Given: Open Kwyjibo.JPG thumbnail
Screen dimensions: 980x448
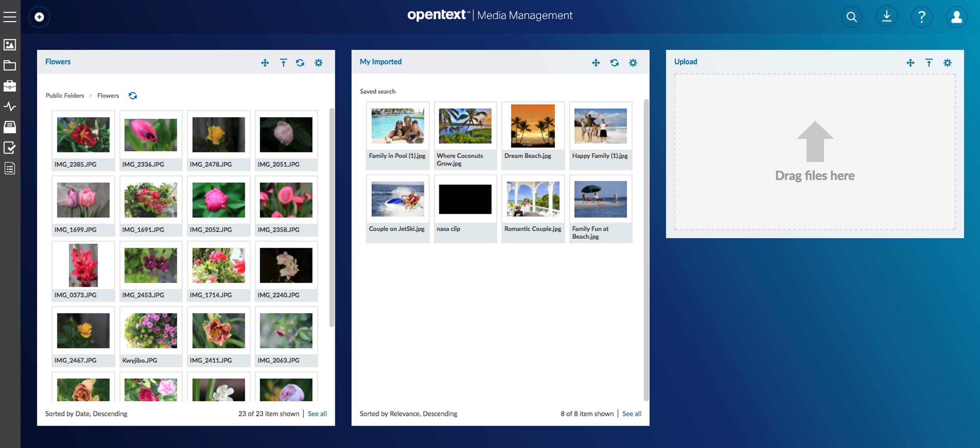Looking at the screenshot, I should point(151,331).
